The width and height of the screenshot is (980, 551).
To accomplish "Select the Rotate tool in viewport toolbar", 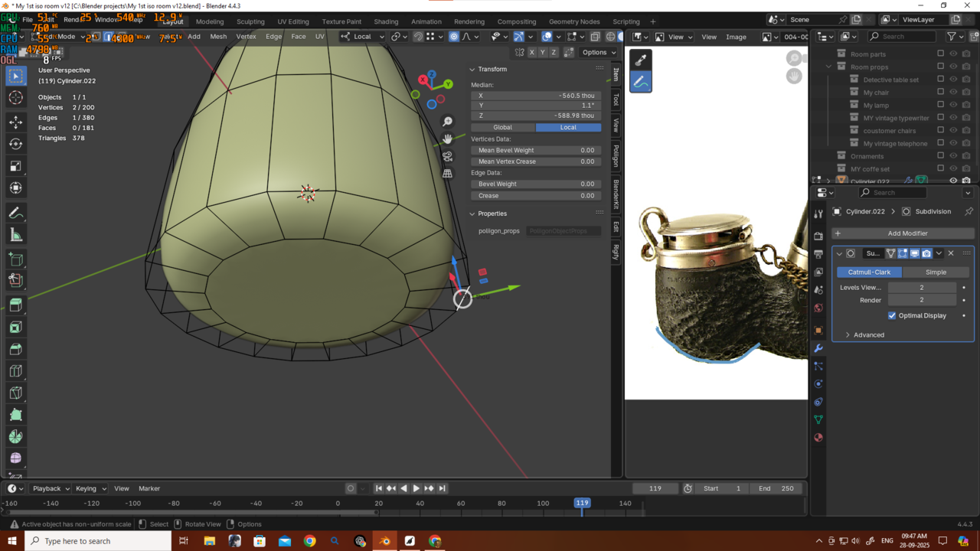I will (15, 144).
